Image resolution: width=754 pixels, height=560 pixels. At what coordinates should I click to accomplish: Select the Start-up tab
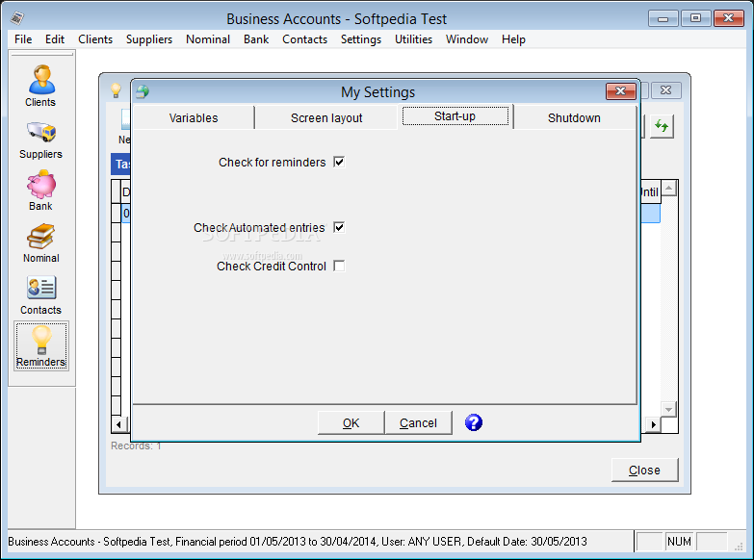(x=455, y=116)
